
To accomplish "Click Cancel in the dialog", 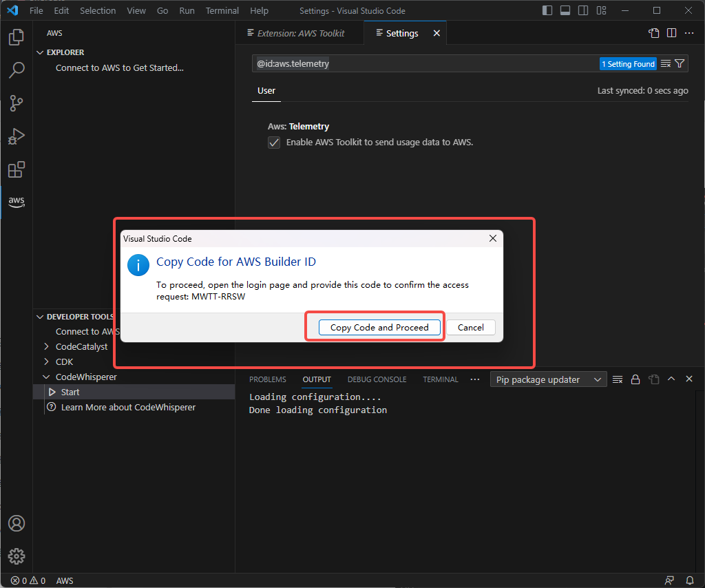I will coord(471,327).
